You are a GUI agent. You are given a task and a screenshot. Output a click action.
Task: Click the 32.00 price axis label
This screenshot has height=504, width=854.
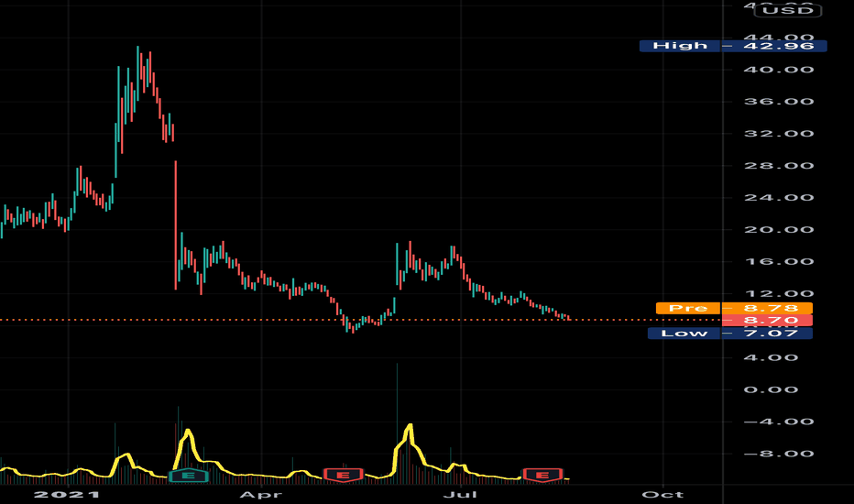click(x=779, y=134)
